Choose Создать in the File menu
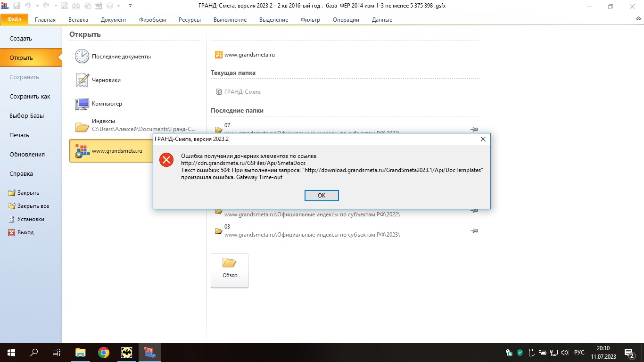The width and height of the screenshot is (644, 362). [x=31, y=39]
